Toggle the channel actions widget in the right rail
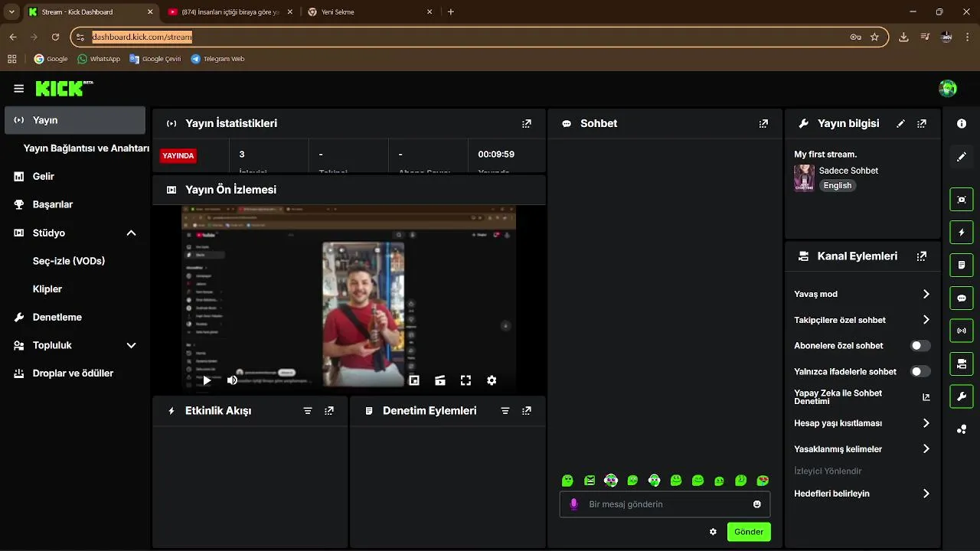This screenshot has width=980, height=551. (962, 364)
